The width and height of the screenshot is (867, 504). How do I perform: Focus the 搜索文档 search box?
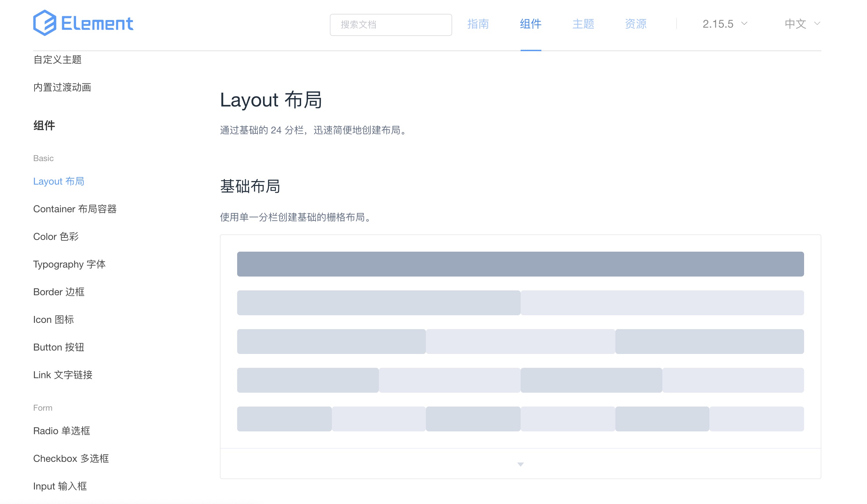tap(391, 25)
